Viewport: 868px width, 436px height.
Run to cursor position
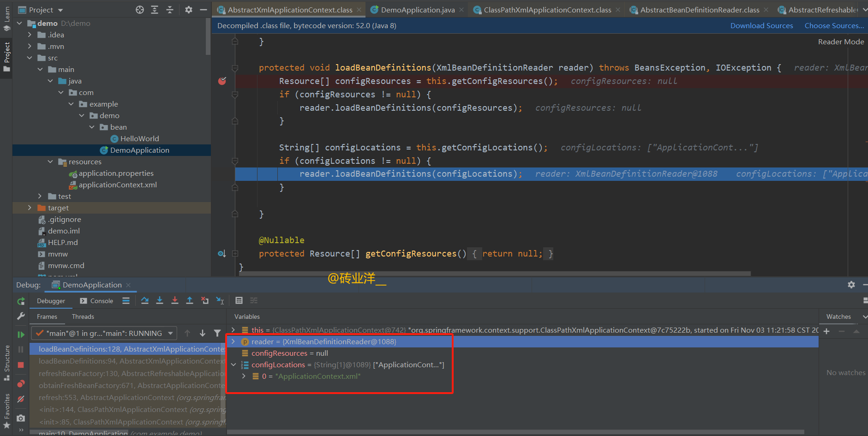(220, 301)
